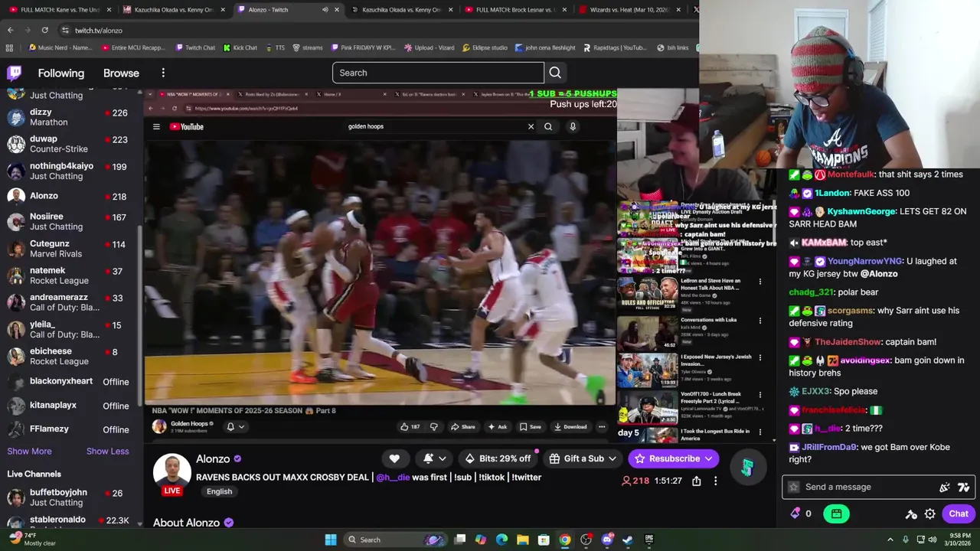Switch to the Wizards vs. Heat browser tab
The height and width of the screenshot is (551, 980).
tap(629, 10)
